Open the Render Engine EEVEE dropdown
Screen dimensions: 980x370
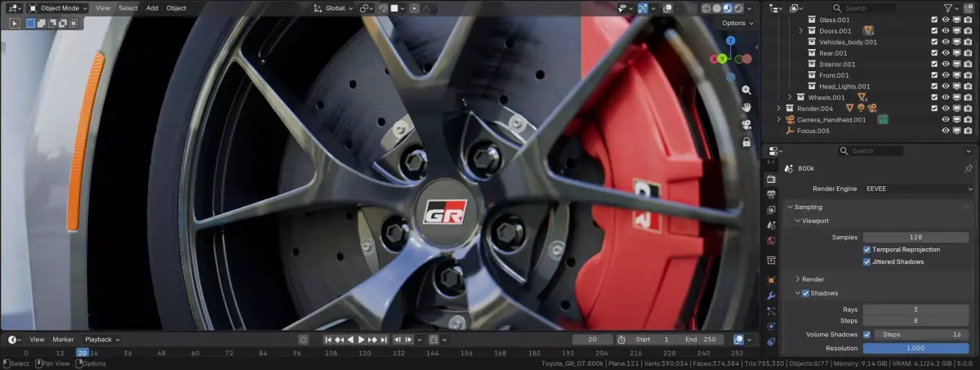pyautogui.click(x=919, y=189)
